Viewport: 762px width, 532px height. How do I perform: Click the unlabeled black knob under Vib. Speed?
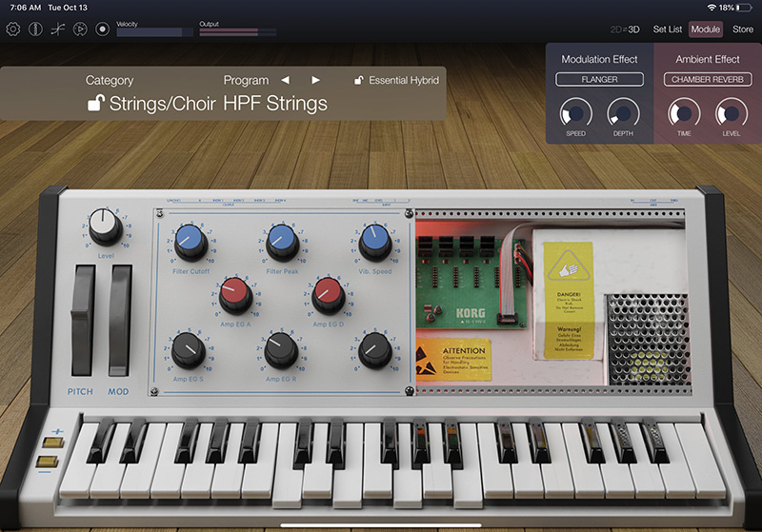tap(374, 350)
